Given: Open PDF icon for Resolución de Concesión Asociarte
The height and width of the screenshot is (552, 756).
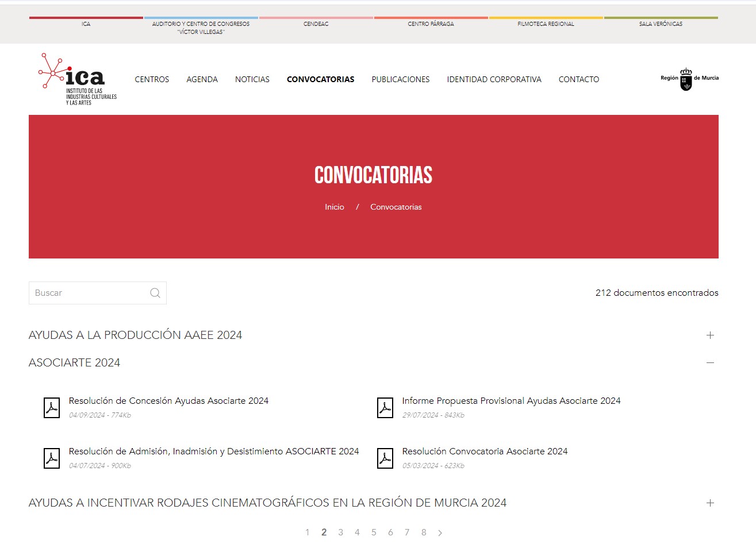Looking at the screenshot, I should coord(52,408).
